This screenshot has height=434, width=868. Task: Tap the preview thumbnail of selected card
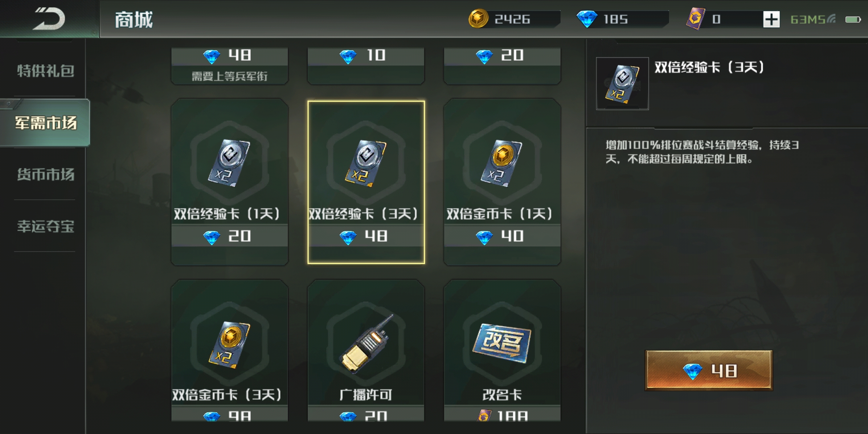[622, 84]
